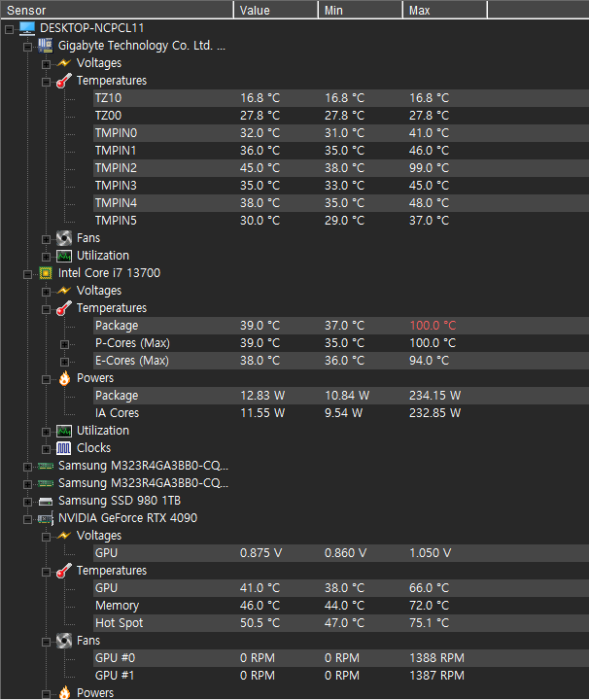Select the TZ10 temperature row

click(x=341, y=98)
